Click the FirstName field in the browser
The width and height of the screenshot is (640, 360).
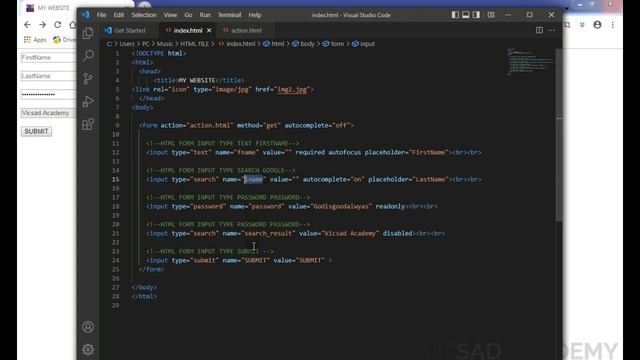[x=48, y=58]
